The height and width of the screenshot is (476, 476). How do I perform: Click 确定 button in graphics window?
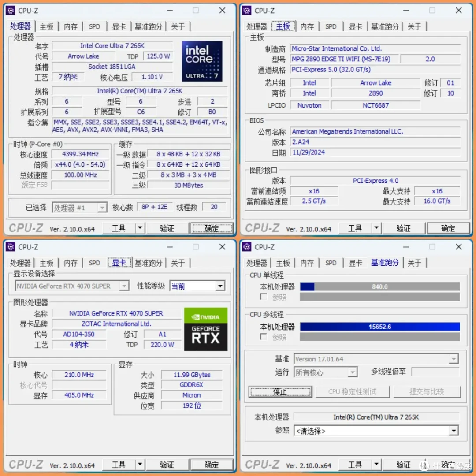click(x=212, y=464)
